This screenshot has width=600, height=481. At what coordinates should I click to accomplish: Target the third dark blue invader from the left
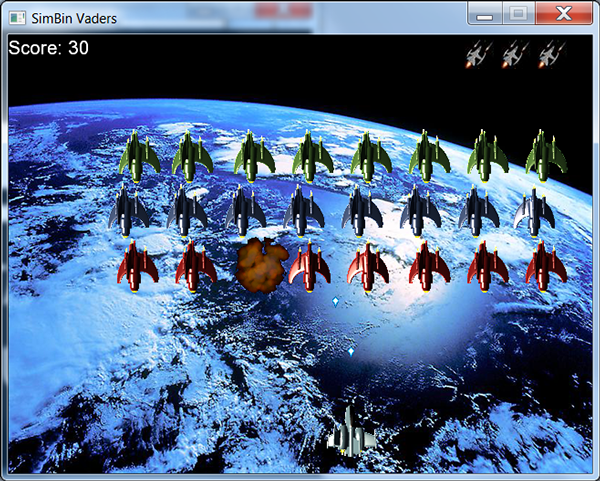click(245, 211)
